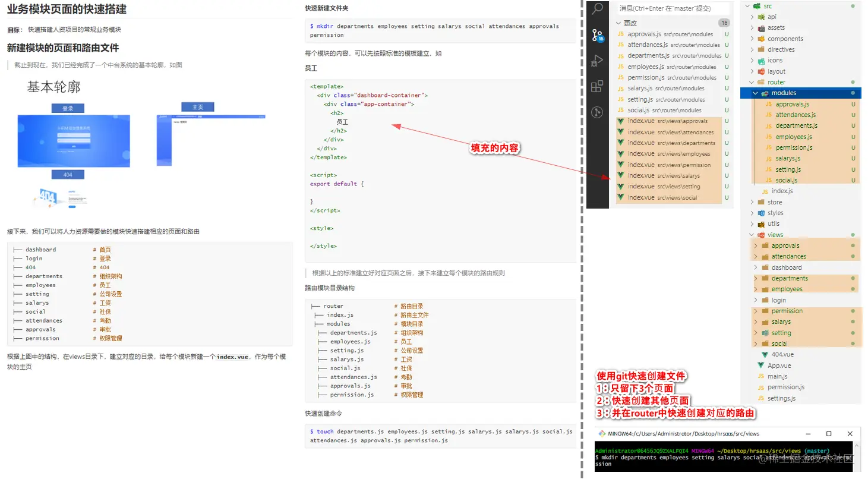Open attendances.js in the changes list

click(673, 45)
